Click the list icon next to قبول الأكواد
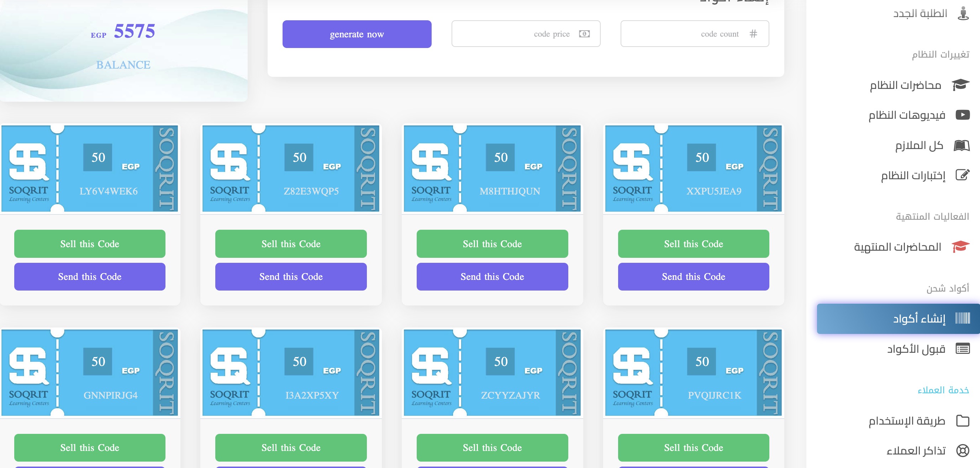This screenshot has width=980, height=468. [x=963, y=348]
